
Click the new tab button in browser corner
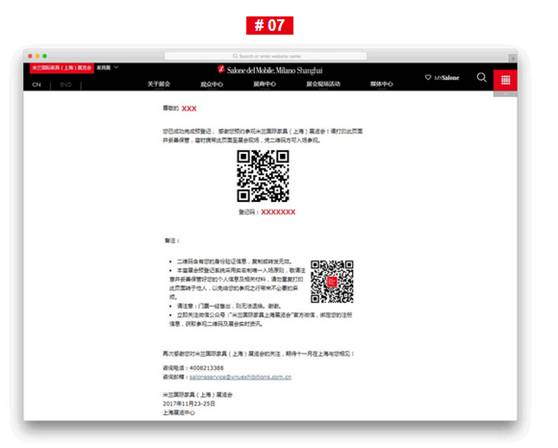(x=513, y=57)
